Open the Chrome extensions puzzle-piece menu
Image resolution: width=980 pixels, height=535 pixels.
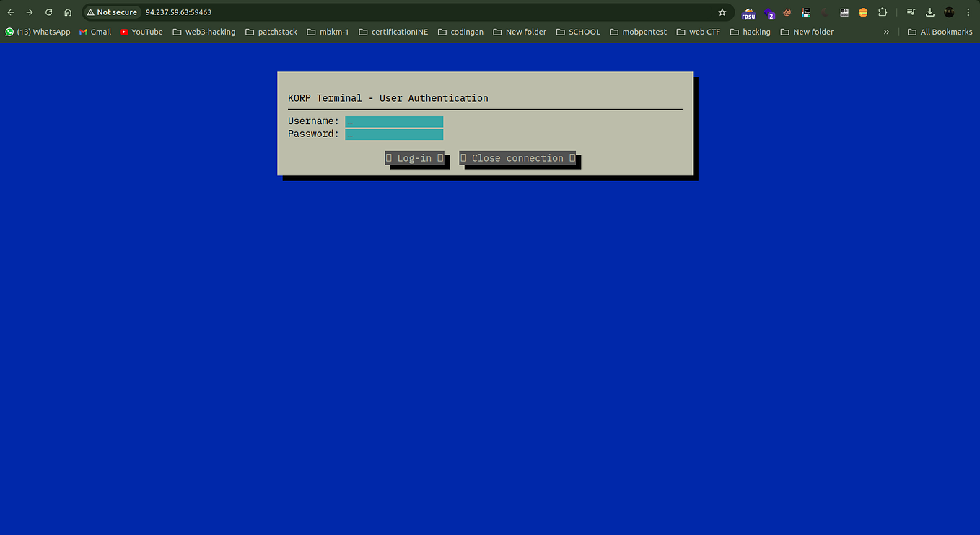[883, 12]
